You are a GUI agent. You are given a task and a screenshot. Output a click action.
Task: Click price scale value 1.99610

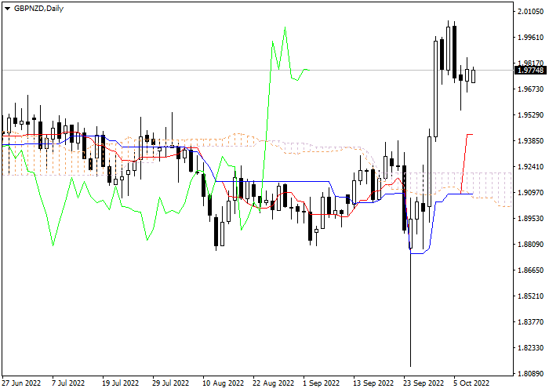pyautogui.click(x=531, y=38)
